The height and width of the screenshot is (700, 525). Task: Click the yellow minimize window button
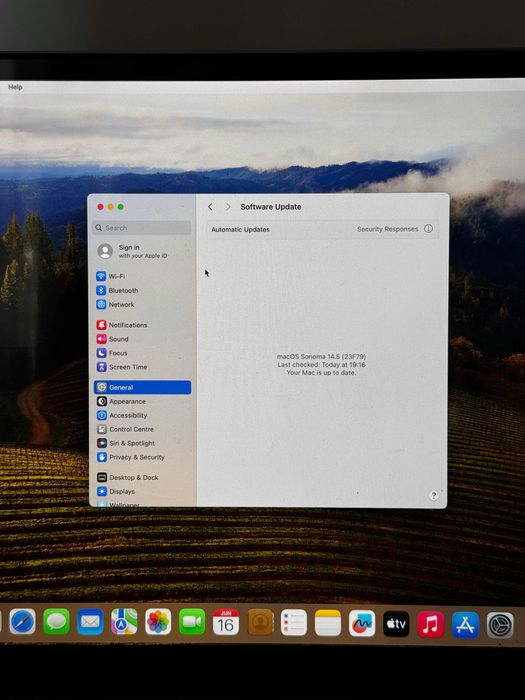(110, 207)
